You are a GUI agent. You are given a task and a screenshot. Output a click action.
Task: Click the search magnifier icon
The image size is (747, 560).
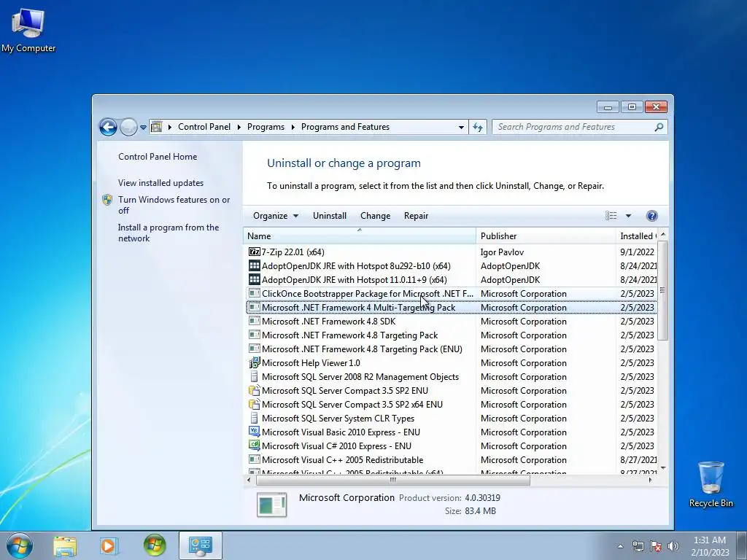tap(659, 127)
